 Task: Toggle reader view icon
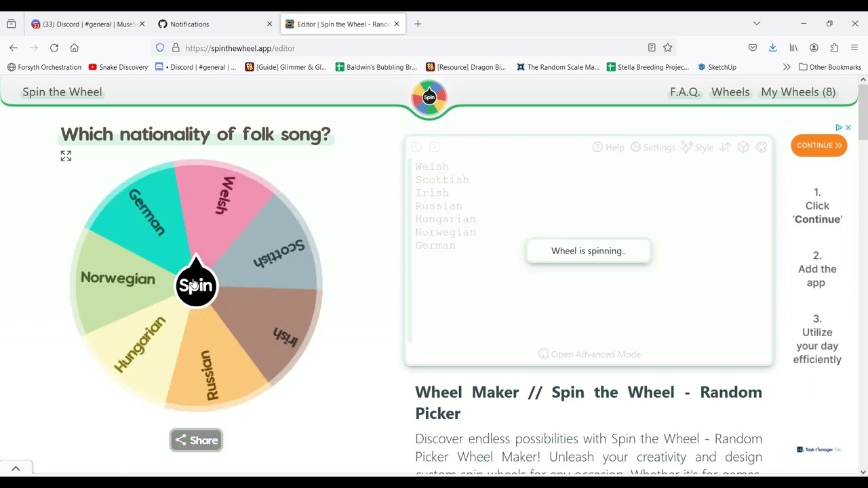click(652, 48)
